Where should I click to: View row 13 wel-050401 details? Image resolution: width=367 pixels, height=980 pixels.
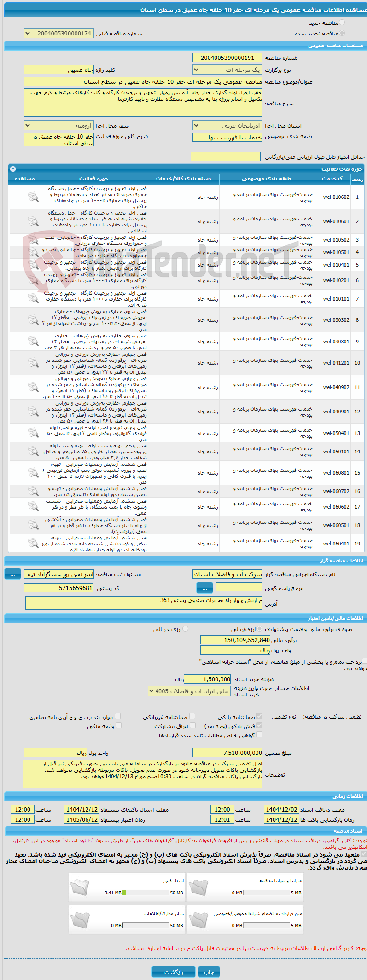(33, 433)
